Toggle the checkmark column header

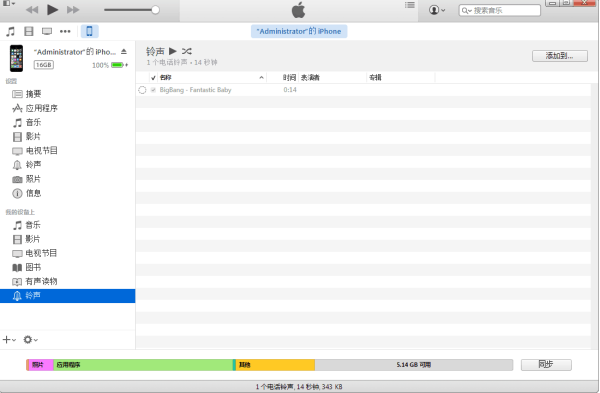(x=153, y=78)
